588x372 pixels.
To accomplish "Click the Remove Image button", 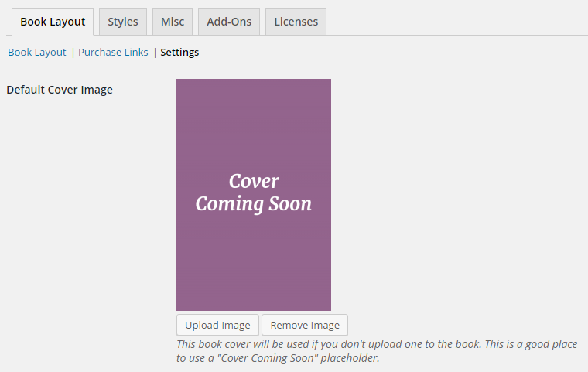I will click(305, 325).
